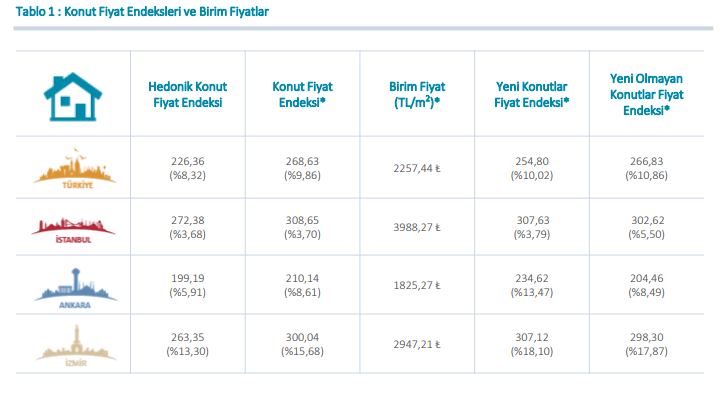727x396 pixels.
Task: Click the Hedonik Konut Fiyat Endeksi header
Action: (187, 94)
